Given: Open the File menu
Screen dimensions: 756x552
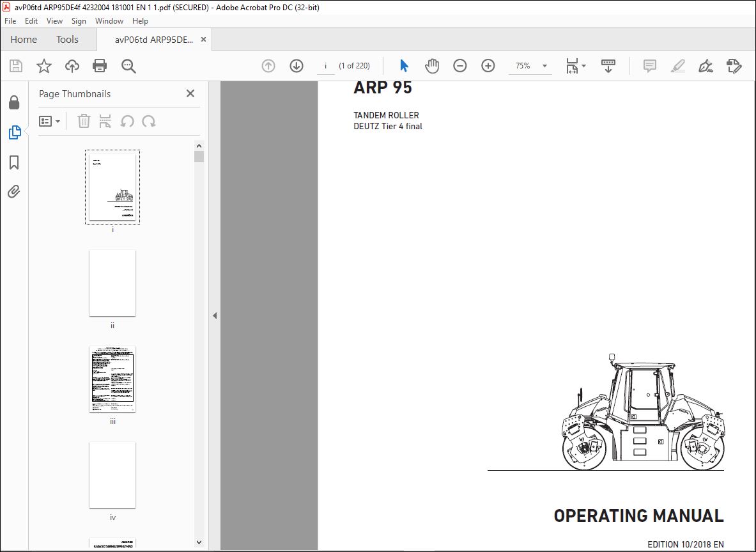Looking at the screenshot, I should (x=10, y=20).
